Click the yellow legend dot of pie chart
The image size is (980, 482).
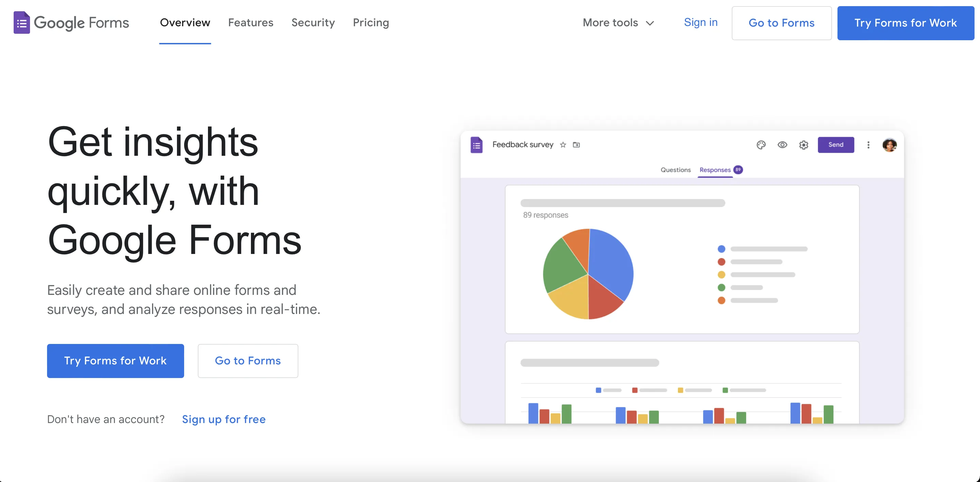point(721,275)
